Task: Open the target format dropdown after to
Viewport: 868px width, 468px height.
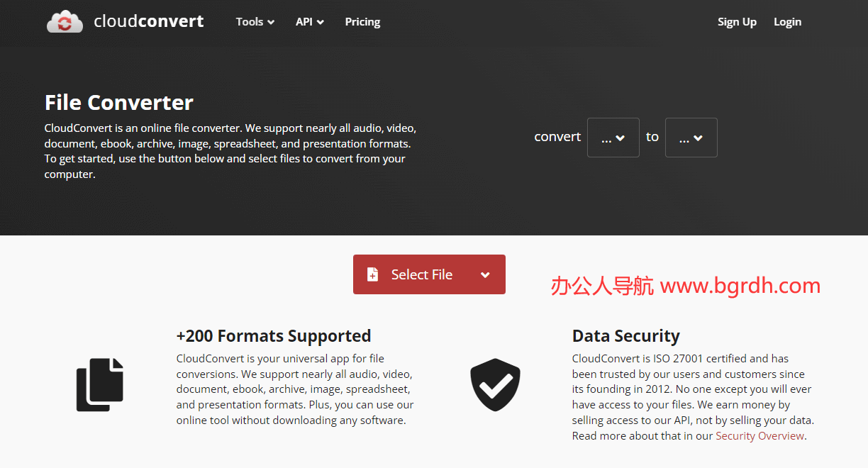Action: 691,138
